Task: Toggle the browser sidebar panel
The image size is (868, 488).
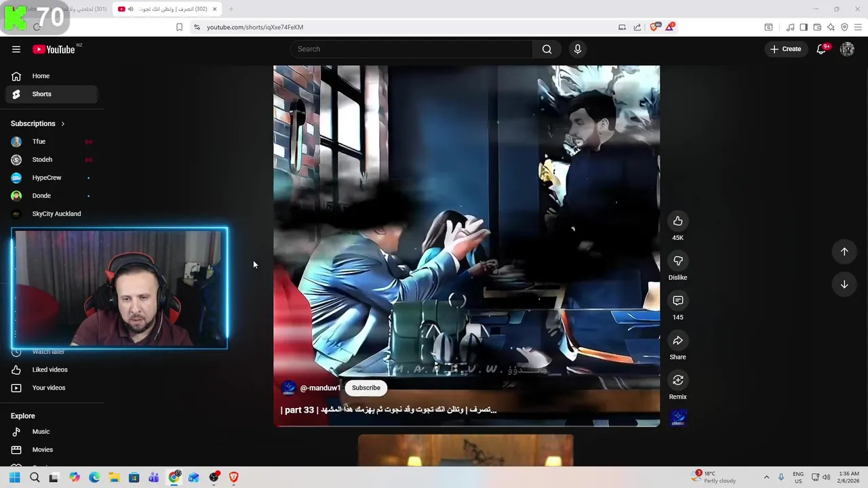Action: pyautogui.click(x=804, y=27)
